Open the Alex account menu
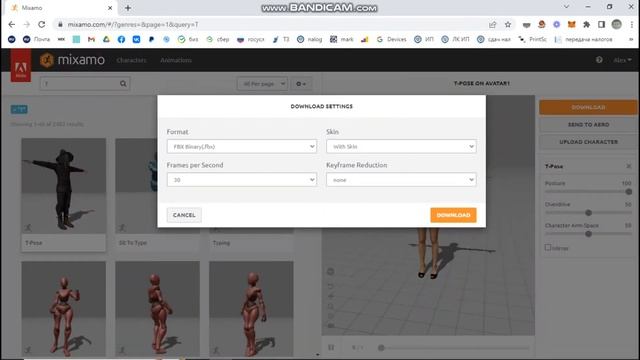 coord(622,60)
